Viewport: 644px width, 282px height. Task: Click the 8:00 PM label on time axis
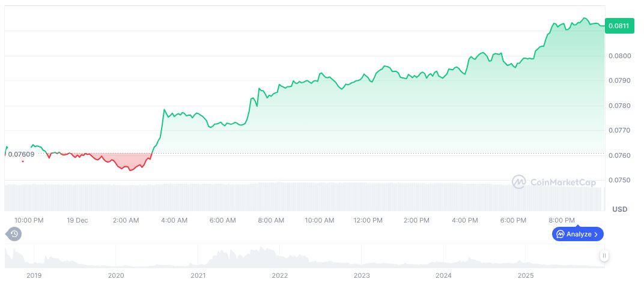pos(562,220)
